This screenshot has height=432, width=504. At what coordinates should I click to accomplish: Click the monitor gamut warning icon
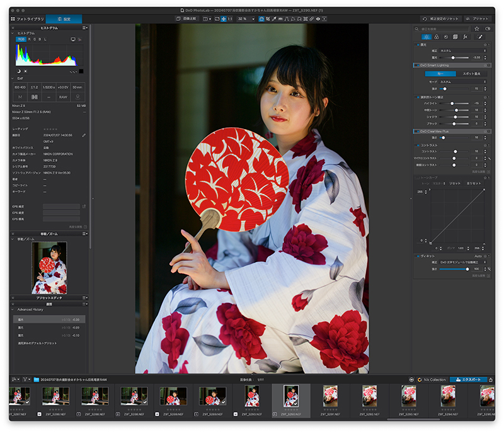[73, 40]
